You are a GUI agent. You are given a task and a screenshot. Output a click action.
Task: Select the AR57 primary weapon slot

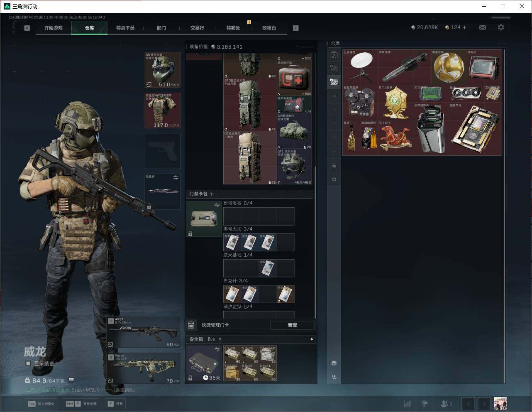coord(144,332)
